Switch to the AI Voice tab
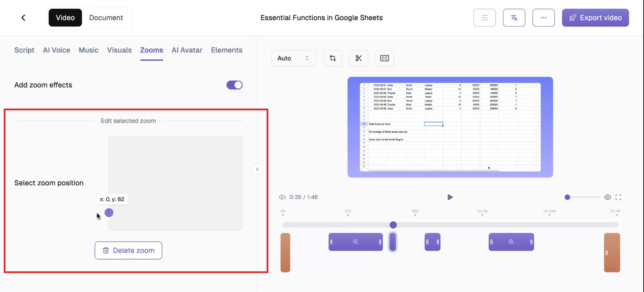 (x=57, y=50)
